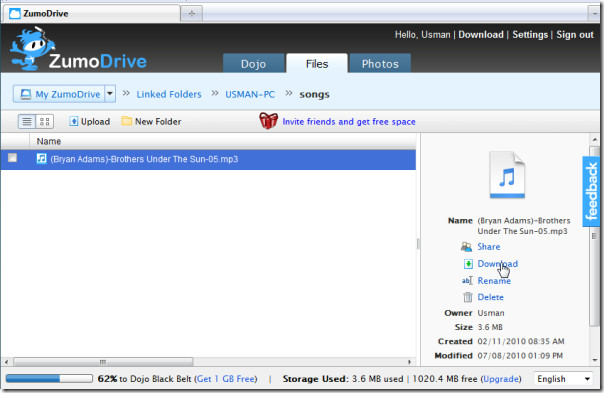Click the New Folder button label
The width and height of the screenshot is (604, 393).
[158, 122]
